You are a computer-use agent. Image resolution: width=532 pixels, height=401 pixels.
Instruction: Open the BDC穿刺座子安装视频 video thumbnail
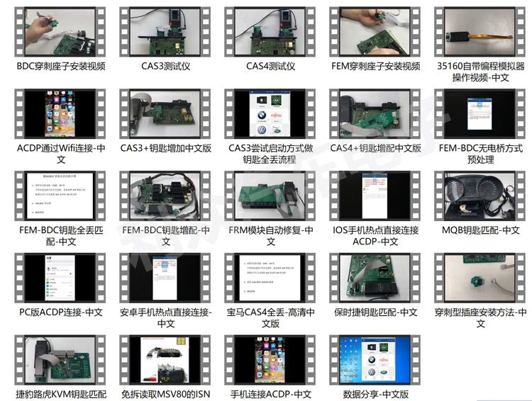click(x=60, y=32)
